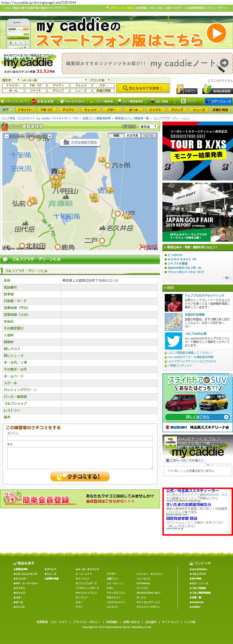Click the review タイトル input field
This screenshot has height=644, width=233.
tap(80, 438)
